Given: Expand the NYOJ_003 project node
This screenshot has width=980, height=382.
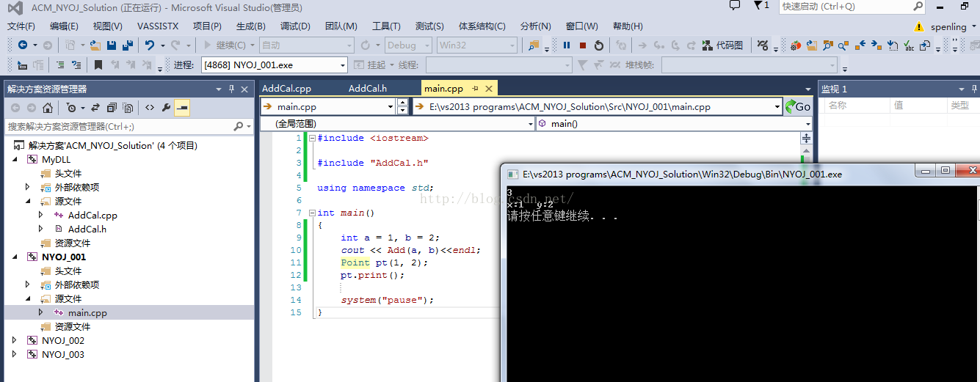Looking at the screenshot, I should (15, 354).
